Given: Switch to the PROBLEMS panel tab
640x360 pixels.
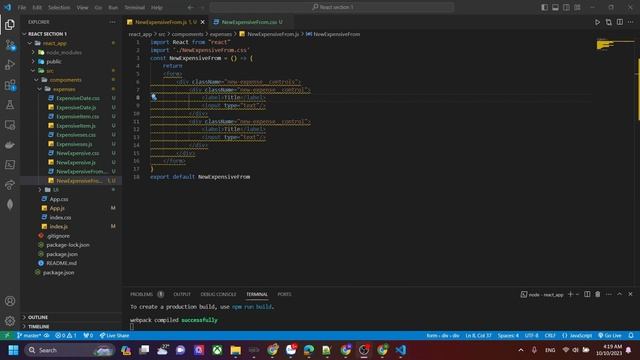Looking at the screenshot, I should [x=141, y=294].
